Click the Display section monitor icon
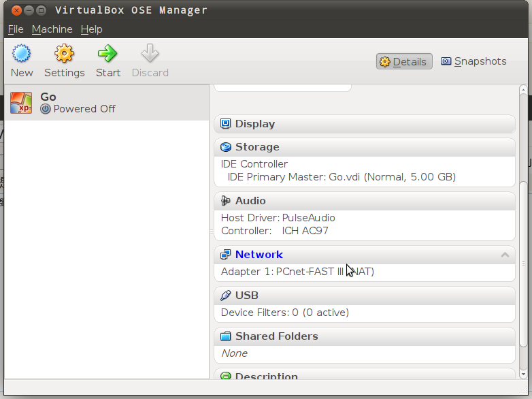The height and width of the screenshot is (399, 532). [x=226, y=124]
